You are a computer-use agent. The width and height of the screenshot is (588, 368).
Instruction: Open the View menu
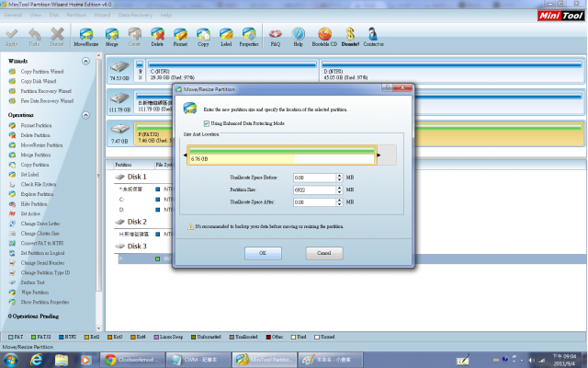36,15
